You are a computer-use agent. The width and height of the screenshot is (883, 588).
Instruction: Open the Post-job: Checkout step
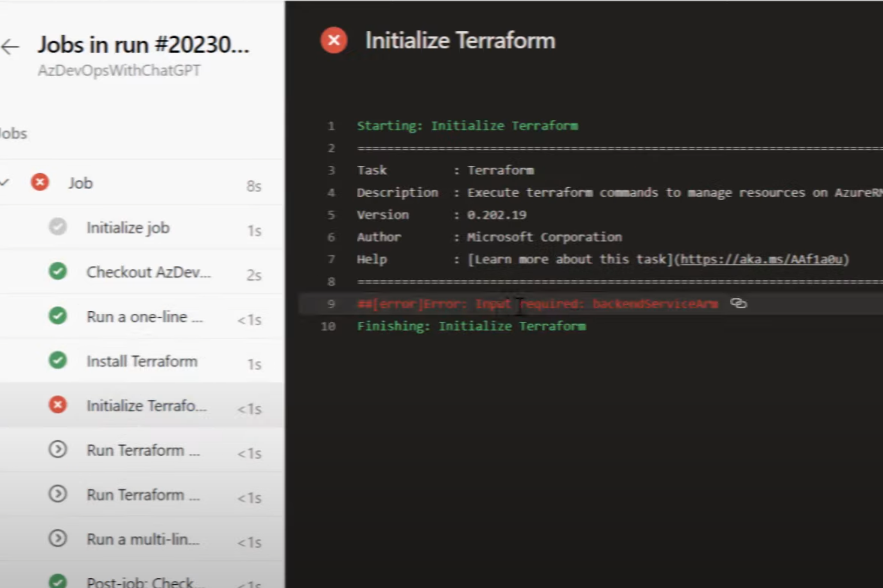(x=145, y=582)
